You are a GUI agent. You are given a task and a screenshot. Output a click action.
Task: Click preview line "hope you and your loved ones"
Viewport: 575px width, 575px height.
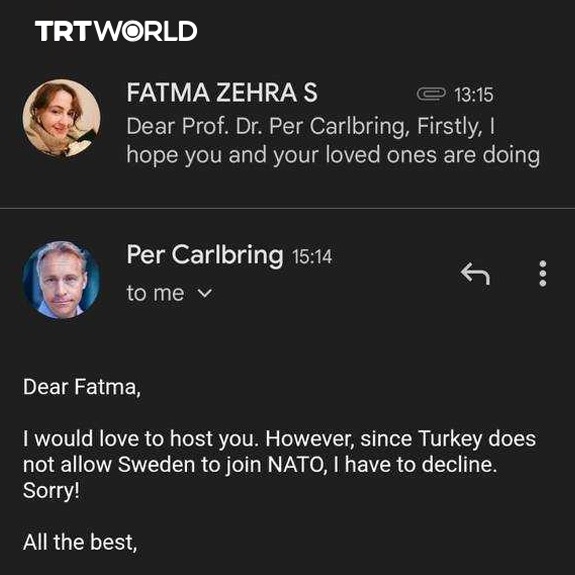click(281, 155)
